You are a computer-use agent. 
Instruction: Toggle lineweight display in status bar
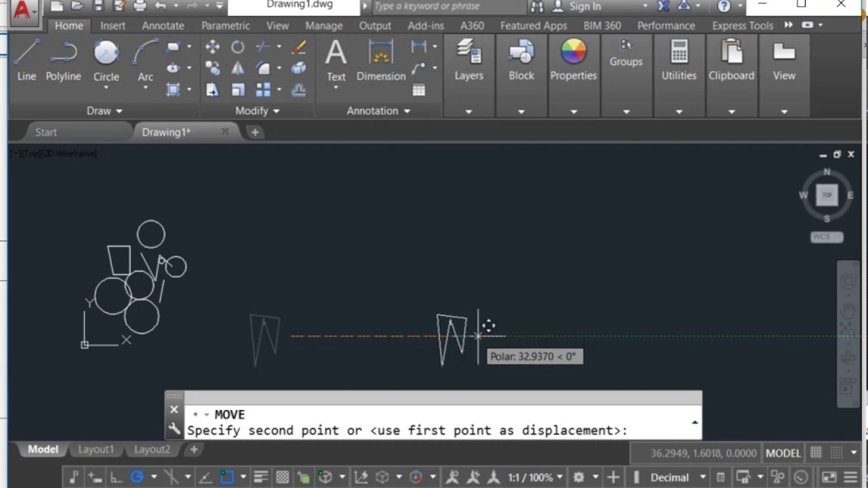coord(261,477)
